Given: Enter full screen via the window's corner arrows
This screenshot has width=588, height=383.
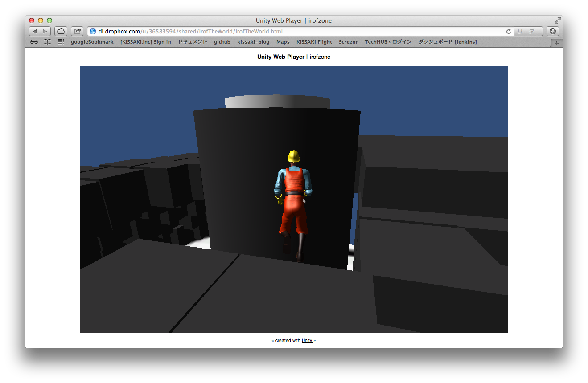Looking at the screenshot, I should [557, 20].
